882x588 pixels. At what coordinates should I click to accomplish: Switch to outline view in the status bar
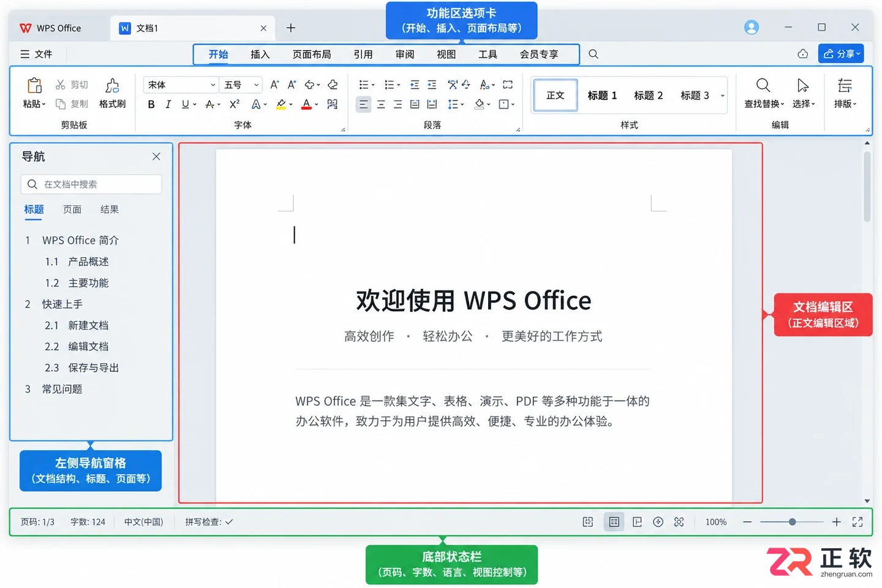point(638,522)
